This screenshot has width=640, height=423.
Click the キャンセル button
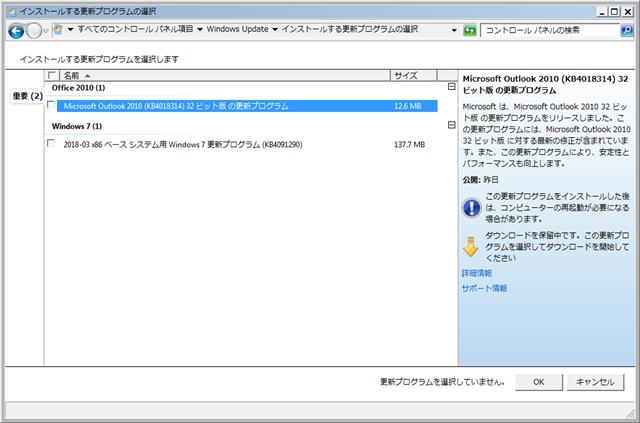(595, 382)
